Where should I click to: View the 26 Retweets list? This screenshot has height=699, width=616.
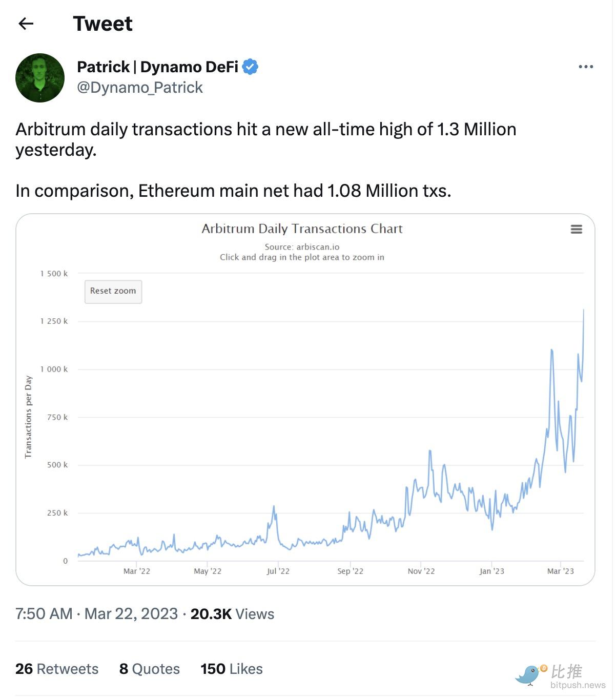57,669
